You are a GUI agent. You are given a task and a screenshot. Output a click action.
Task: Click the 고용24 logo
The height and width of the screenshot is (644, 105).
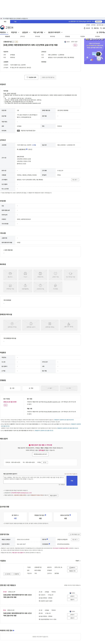pyautogui.click(x=7, y=28)
